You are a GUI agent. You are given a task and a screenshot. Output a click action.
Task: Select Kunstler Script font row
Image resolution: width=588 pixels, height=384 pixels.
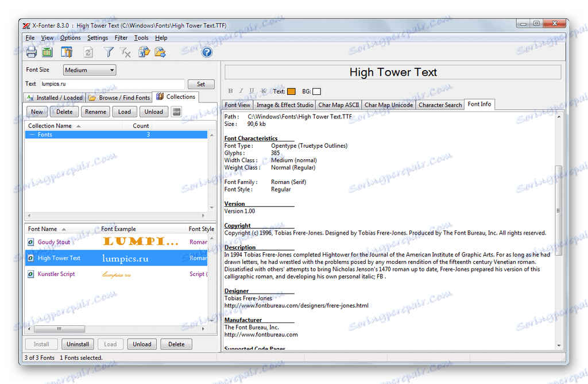(x=116, y=274)
